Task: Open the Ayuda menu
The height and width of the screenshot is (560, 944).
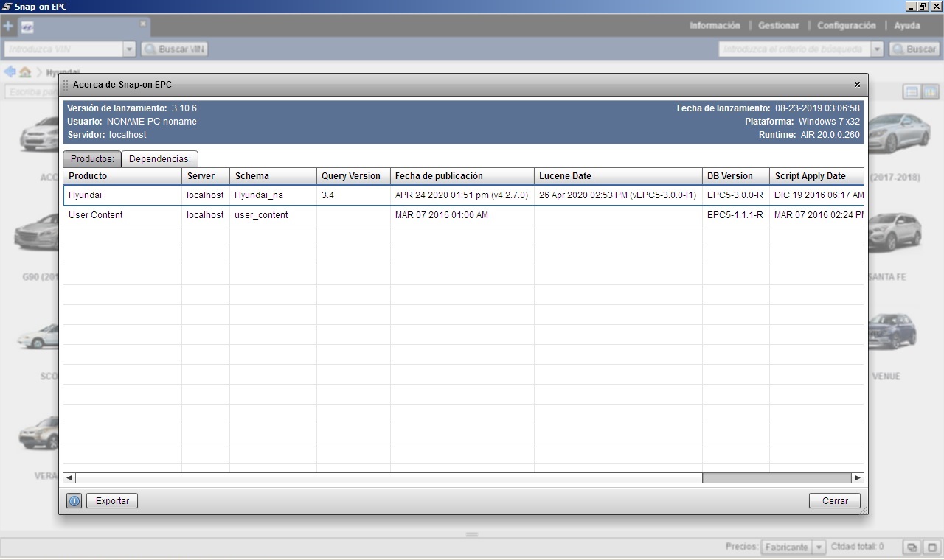Action: coord(907,26)
